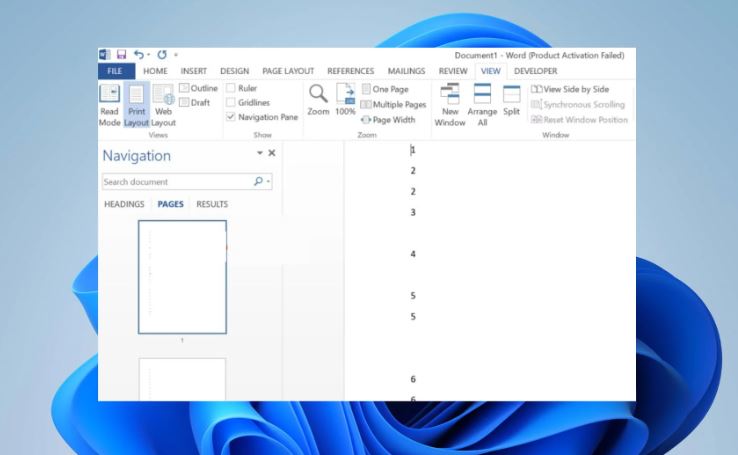Switch to Read Mode view

click(110, 105)
